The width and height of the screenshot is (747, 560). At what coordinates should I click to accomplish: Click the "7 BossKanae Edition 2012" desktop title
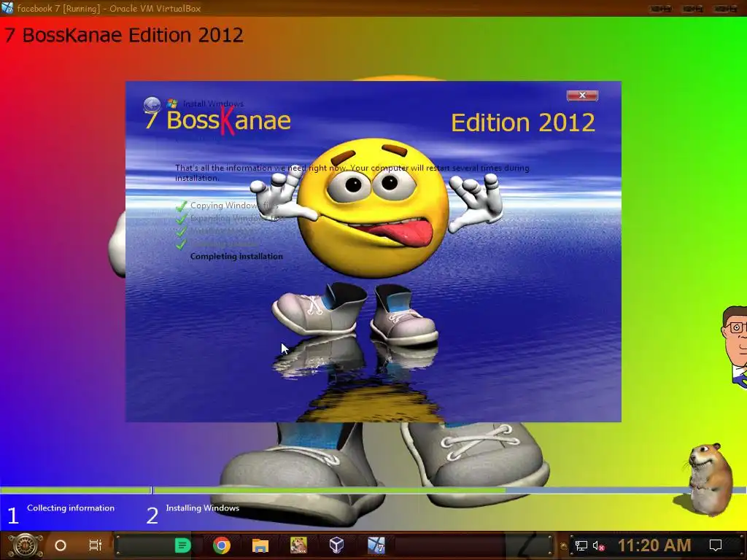pyautogui.click(x=124, y=35)
